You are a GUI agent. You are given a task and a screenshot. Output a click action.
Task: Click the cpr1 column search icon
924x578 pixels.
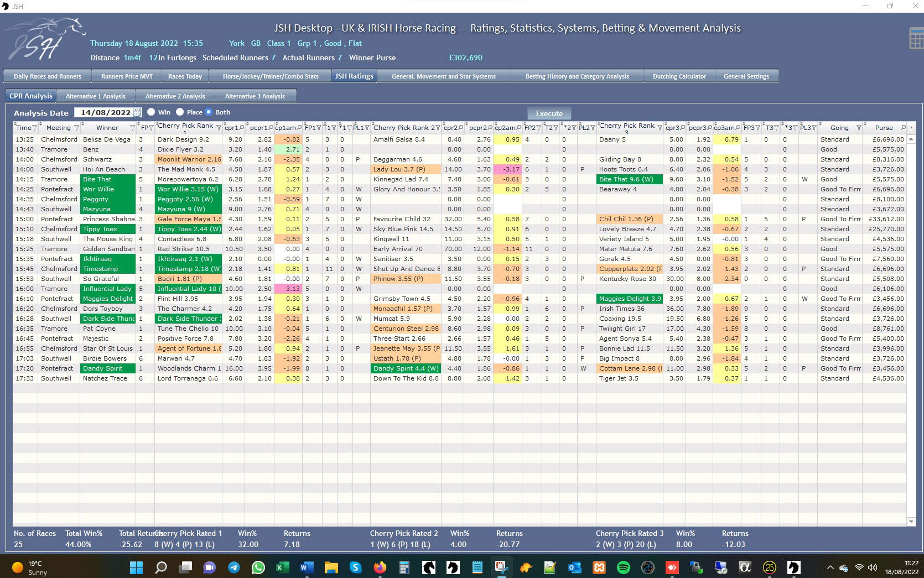coord(241,128)
